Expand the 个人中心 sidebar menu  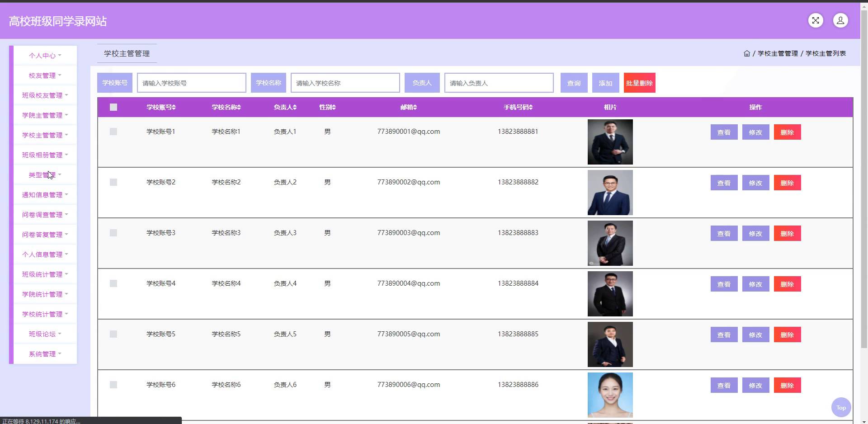coord(45,56)
